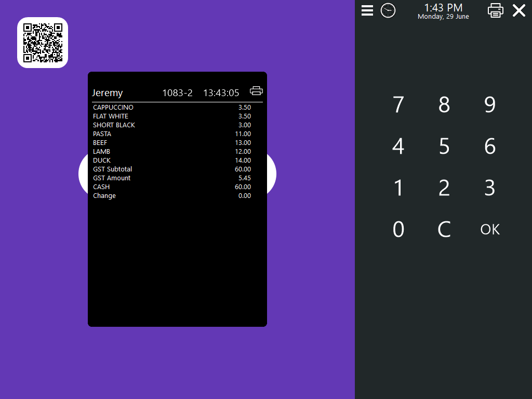Tap keypad digit 9
The width and height of the screenshot is (532, 399).
click(x=490, y=104)
